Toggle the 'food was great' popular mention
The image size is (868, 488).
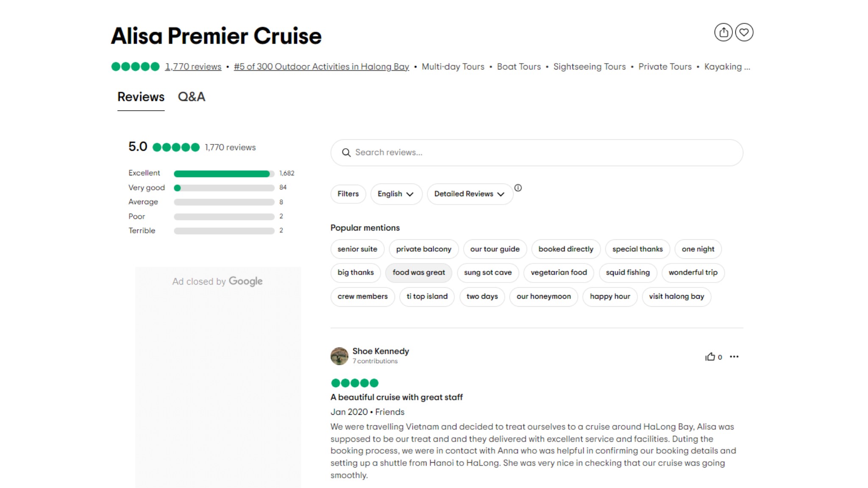[418, 273]
